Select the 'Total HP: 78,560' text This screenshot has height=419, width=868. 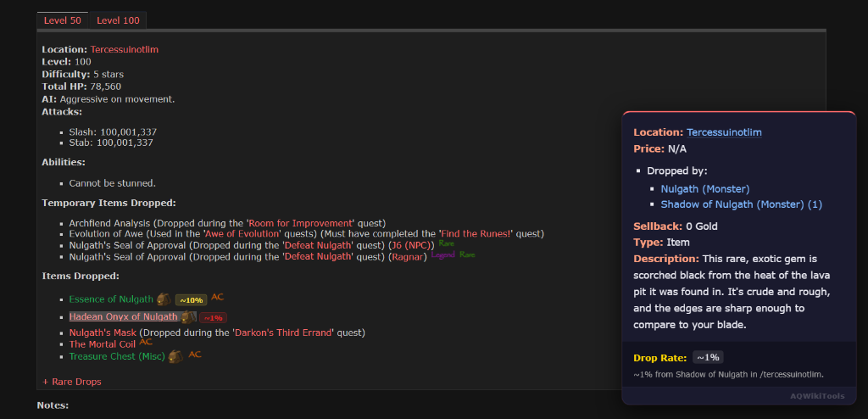click(x=81, y=87)
